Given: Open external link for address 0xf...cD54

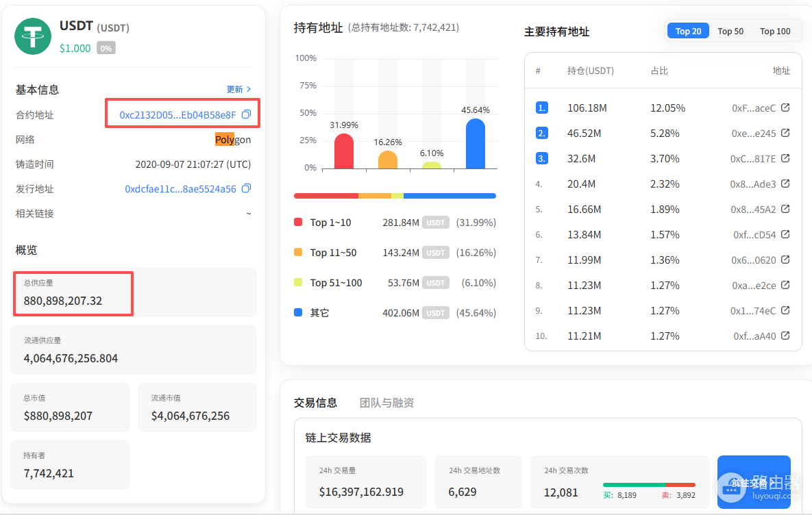Looking at the screenshot, I should (785, 234).
